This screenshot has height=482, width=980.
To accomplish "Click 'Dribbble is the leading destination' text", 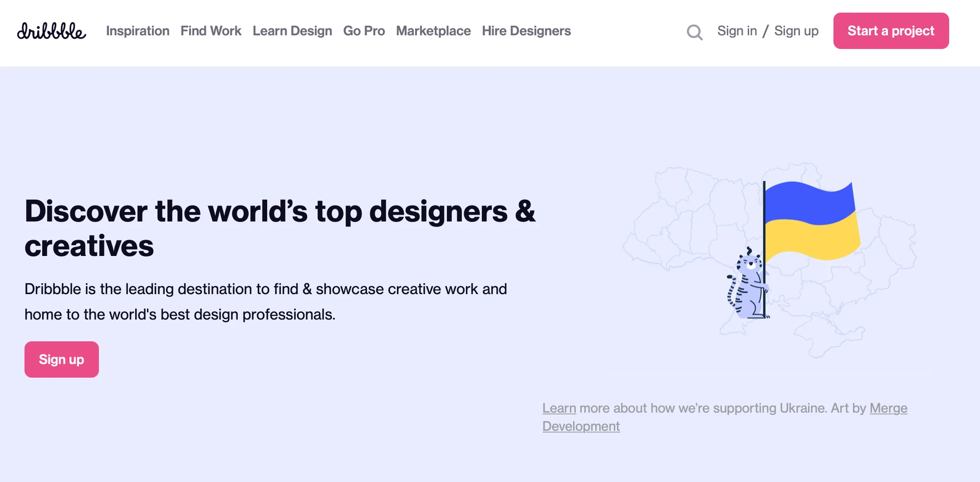I will (x=266, y=302).
